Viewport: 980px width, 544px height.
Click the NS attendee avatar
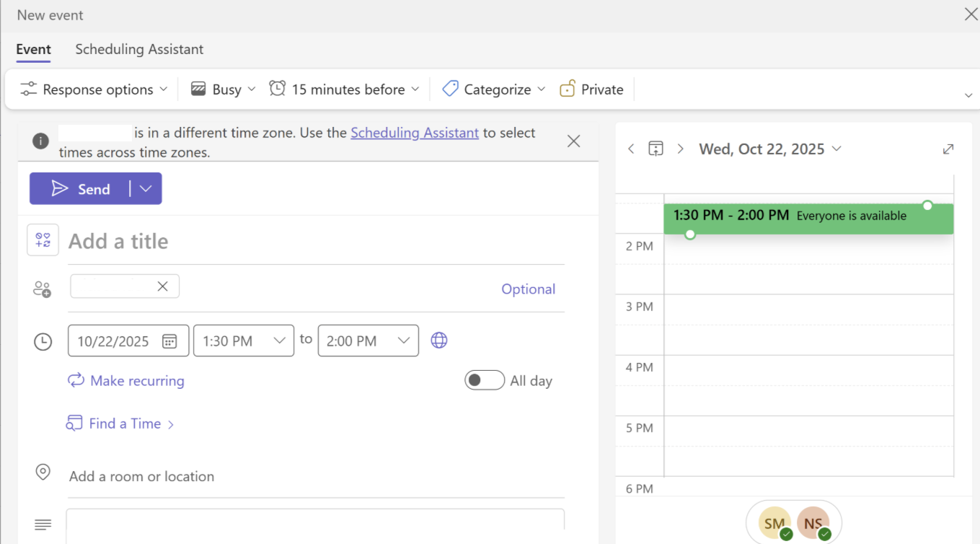tap(813, 523)
